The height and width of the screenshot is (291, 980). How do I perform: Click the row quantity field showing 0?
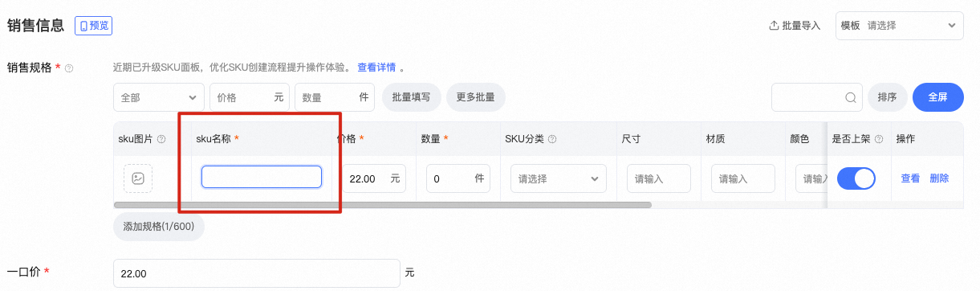[x=458, y=178]
